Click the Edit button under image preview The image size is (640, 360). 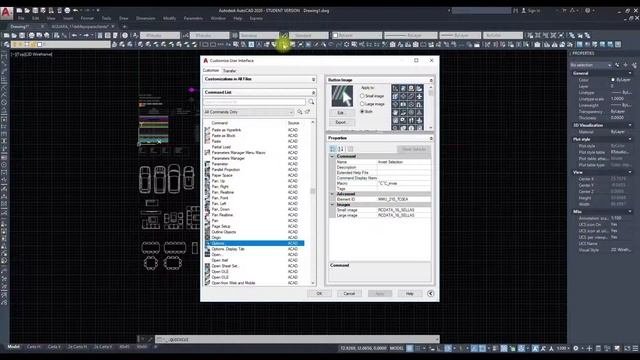pos(341,113)
